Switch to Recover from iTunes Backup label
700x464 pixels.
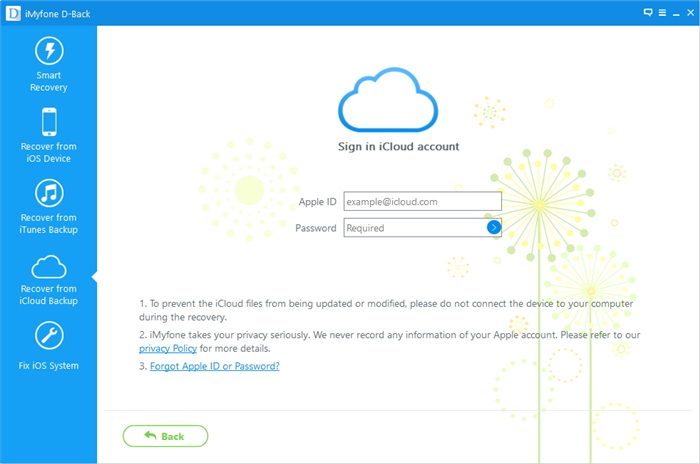click(x=49, y=224)
